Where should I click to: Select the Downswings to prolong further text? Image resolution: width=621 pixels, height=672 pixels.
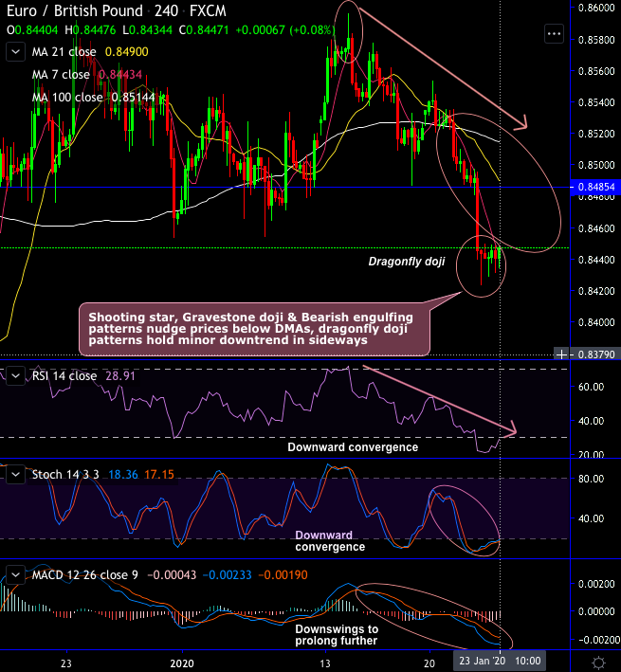click(x=337, y=635)
